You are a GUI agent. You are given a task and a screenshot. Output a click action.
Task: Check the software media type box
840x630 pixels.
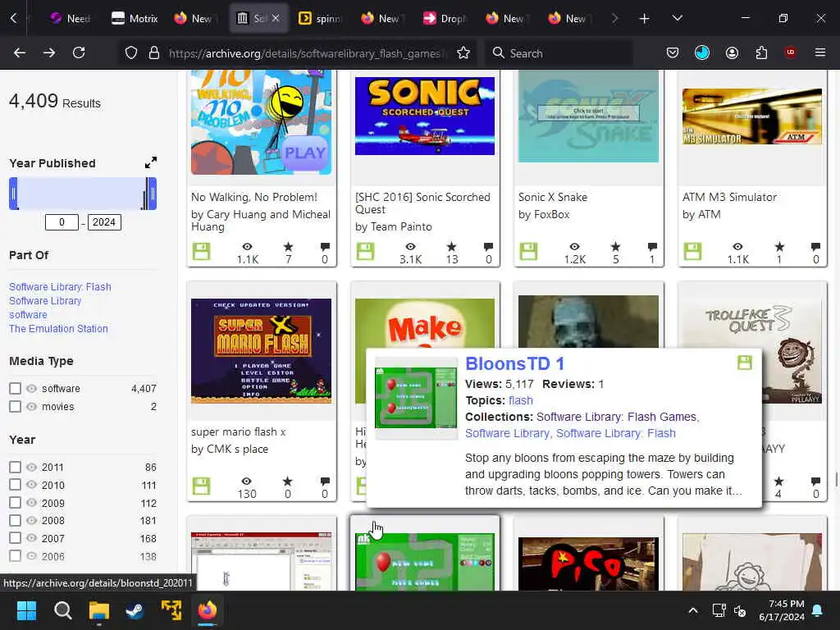pos(15,388)
